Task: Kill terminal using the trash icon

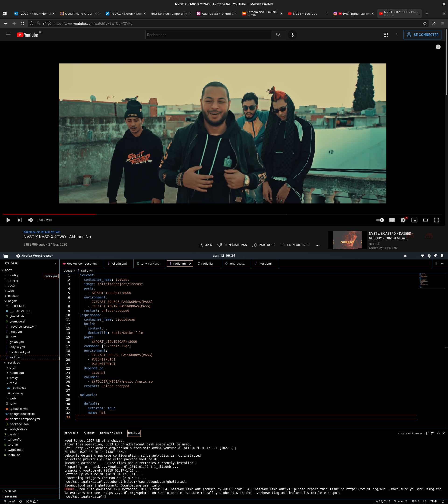Action: click(432, 433)
